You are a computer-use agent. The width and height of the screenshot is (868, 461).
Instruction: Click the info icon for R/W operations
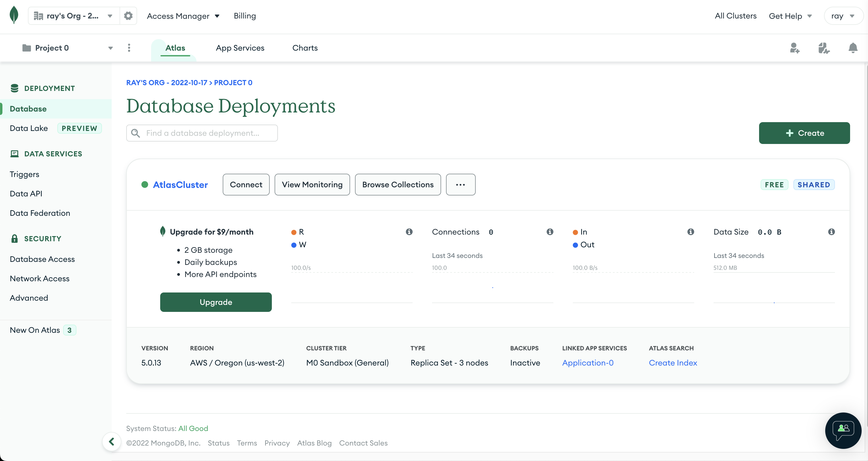click(x=409, y=232)
